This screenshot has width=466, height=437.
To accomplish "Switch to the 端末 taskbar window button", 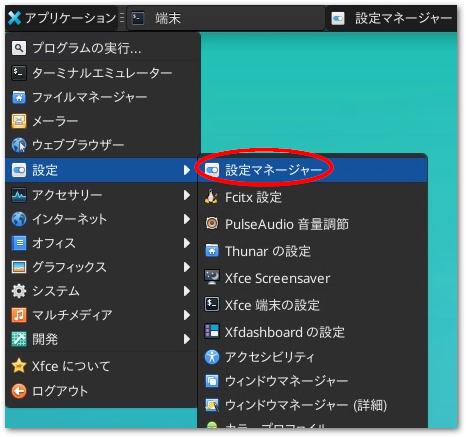I will click(x=226, y=18).
